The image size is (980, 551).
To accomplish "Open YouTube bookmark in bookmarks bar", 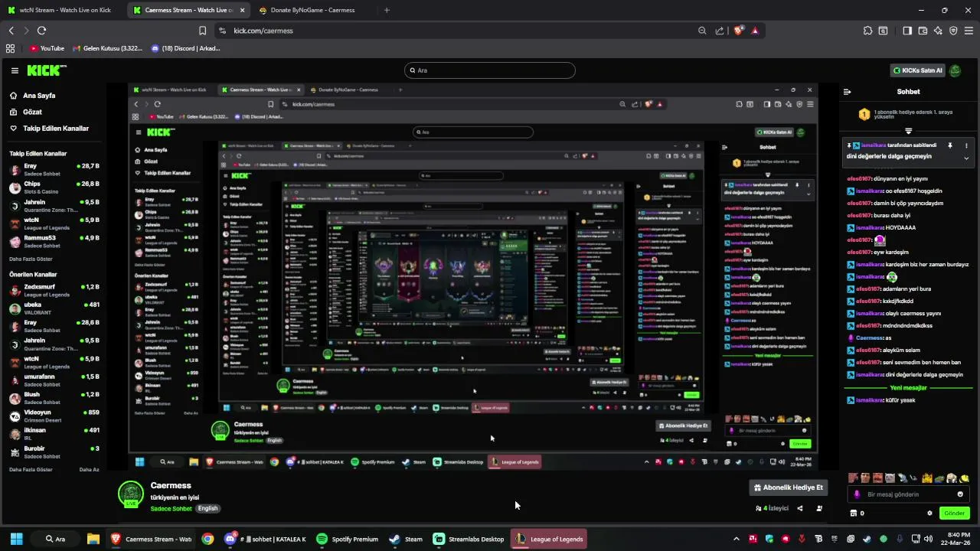I will tap(47, 48).
